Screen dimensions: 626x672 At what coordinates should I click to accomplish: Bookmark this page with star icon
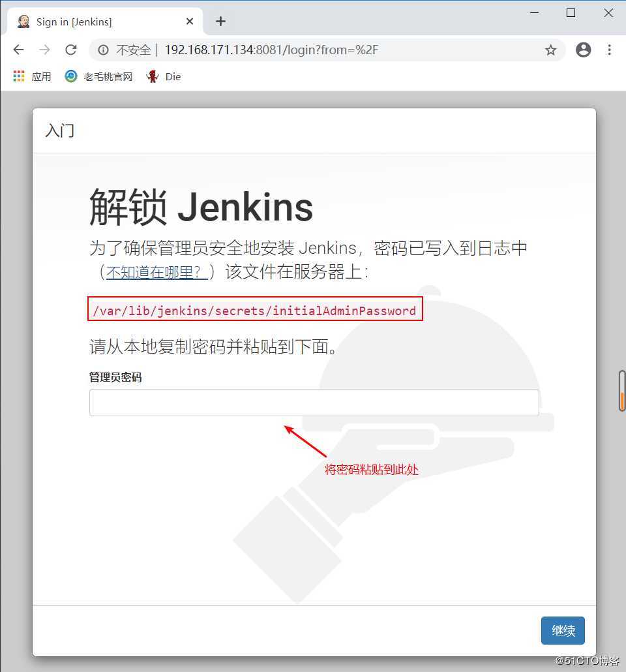(550, 50)
